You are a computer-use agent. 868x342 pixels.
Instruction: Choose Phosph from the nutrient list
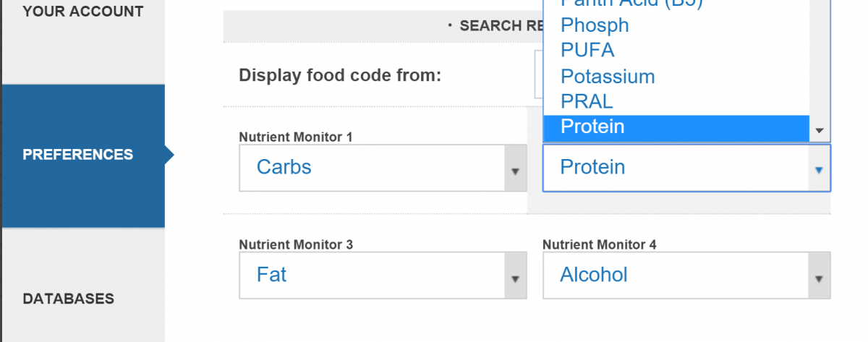click(x=595, y=25)
